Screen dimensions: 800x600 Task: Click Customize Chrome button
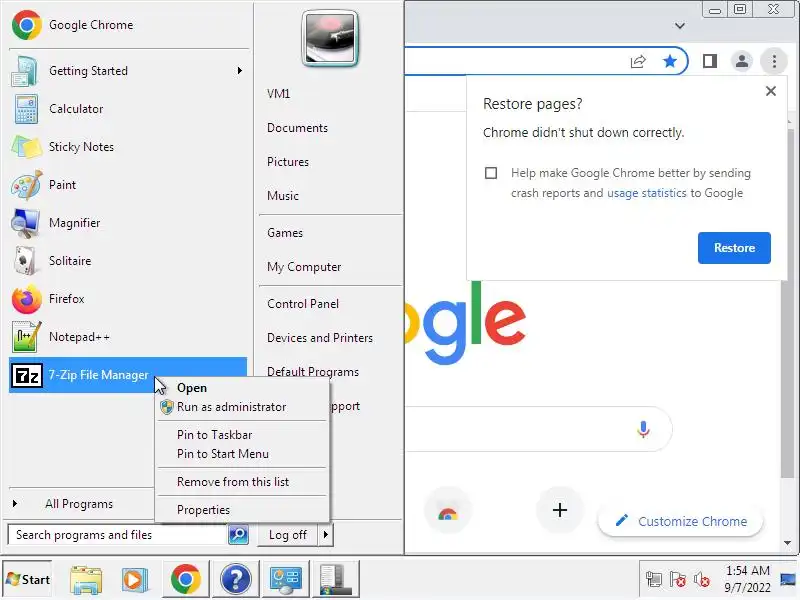[x=680, y=521]
